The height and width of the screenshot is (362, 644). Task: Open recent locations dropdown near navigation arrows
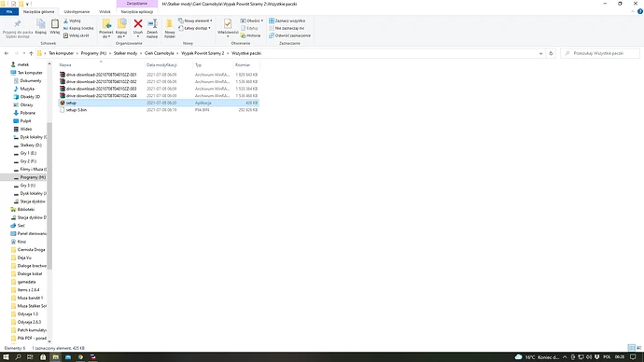(24, 53)
